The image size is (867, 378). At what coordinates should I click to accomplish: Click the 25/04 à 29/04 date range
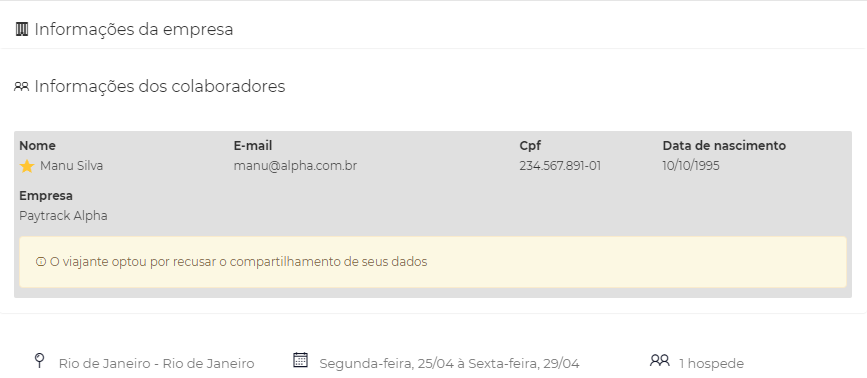click(x=450, y=364)
